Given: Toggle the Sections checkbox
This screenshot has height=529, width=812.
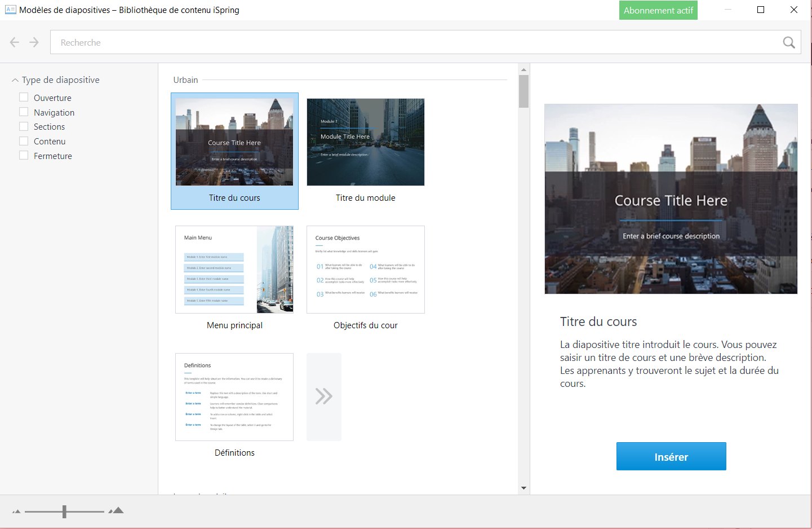Looking at the screenshot, I should click(24, 127).
